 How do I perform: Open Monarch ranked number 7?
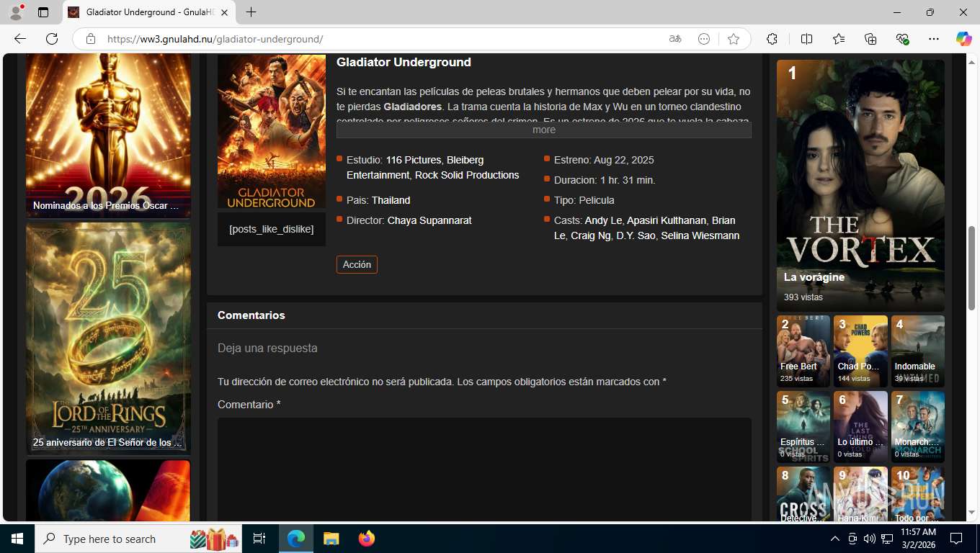pyautogui.click(x=918, y=427)
